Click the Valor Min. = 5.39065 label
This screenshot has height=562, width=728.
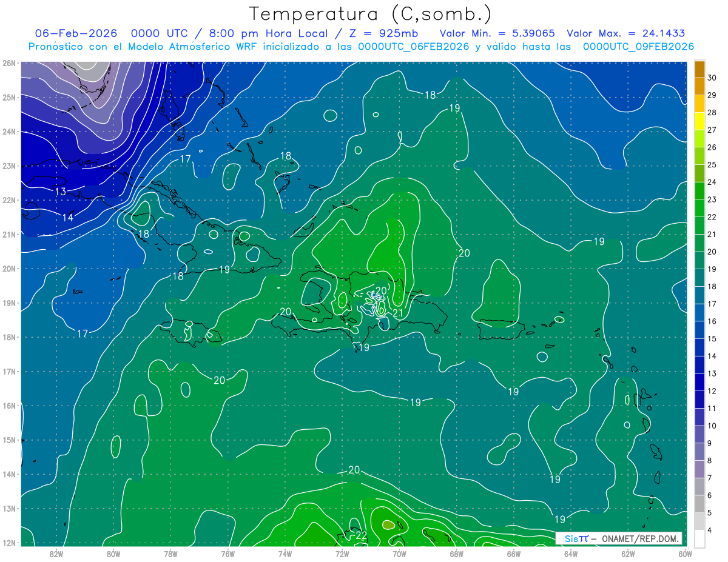coord(497,33)
